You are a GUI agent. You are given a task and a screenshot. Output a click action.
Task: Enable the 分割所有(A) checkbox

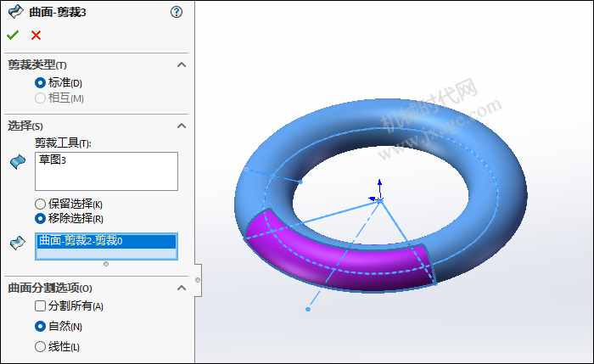pyautogui.click(x=40, y=305)
